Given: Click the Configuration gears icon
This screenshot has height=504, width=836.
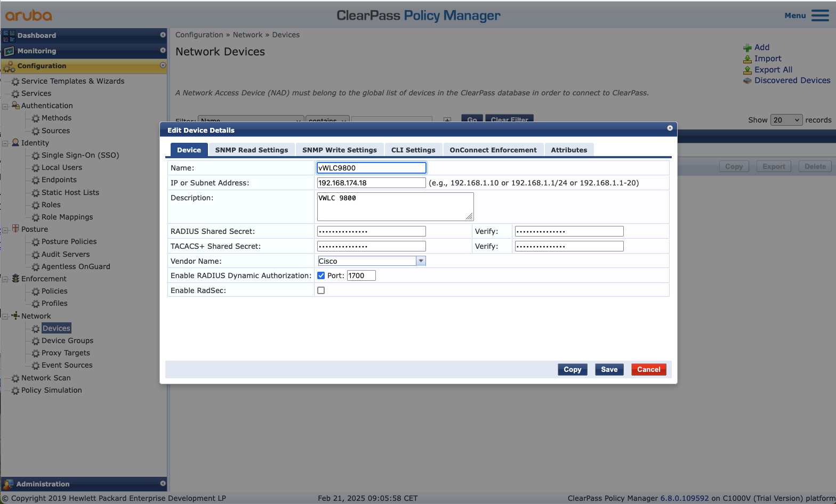Looking at the screenshot, I should (x=9, y=67).
